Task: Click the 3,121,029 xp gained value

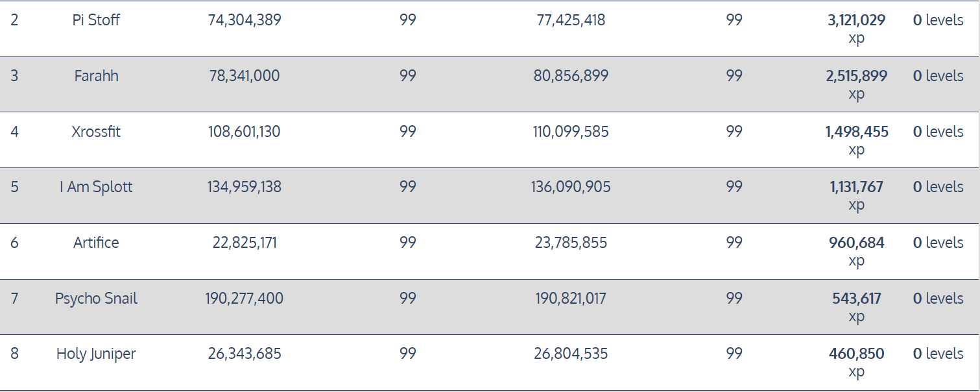Action: pyautogui.click(x=856, y=21)
